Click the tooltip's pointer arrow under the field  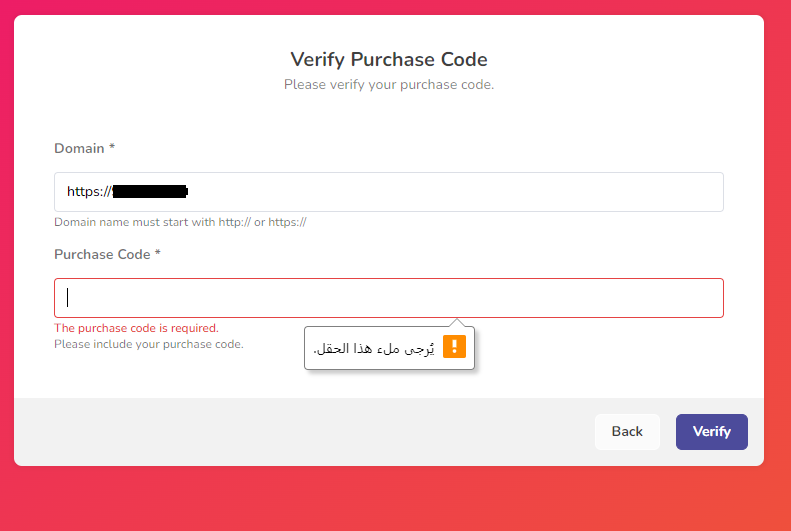pyautogui.click(x=457, y=323)
